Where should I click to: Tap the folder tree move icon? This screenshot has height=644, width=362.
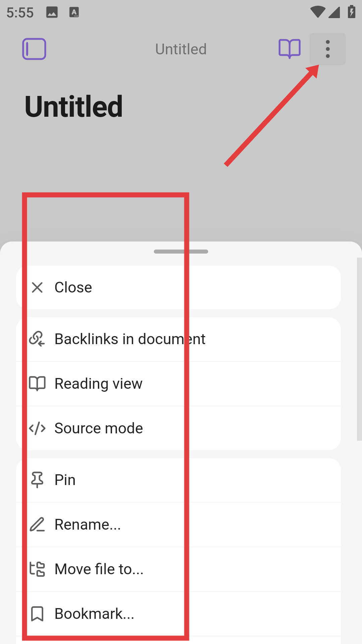pos(37,569)
